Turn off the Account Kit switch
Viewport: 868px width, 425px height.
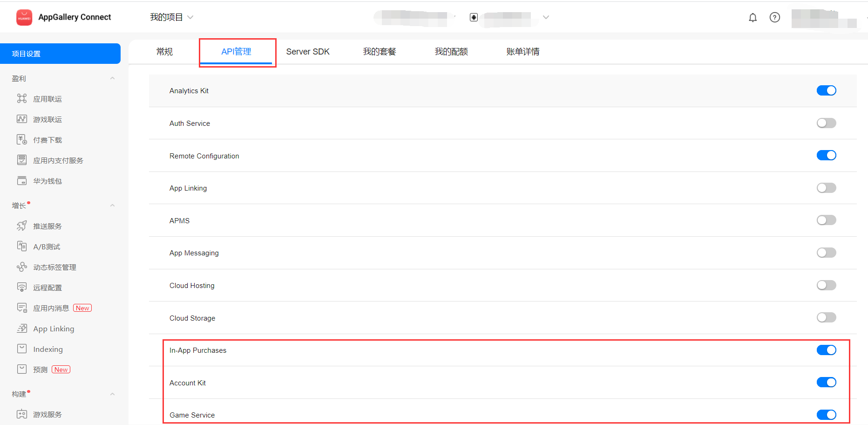point(826,382)
